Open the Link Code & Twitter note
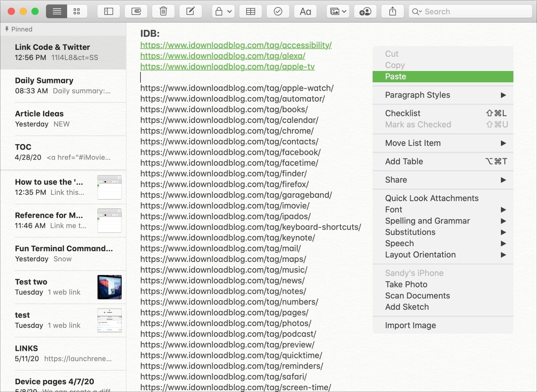The image size is (537, 392). pyautogui.click(x=63, y=53)
